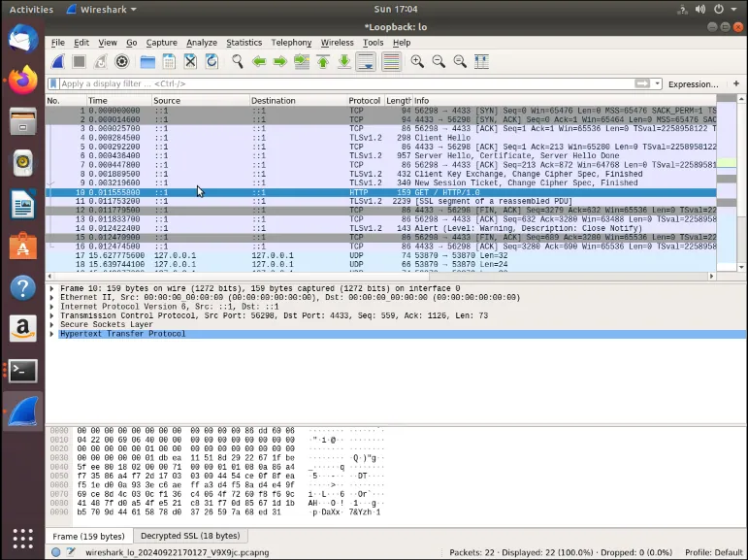Open the File menu
The height and width of the screenshot is (560, 748).
(x=57, y=43)
